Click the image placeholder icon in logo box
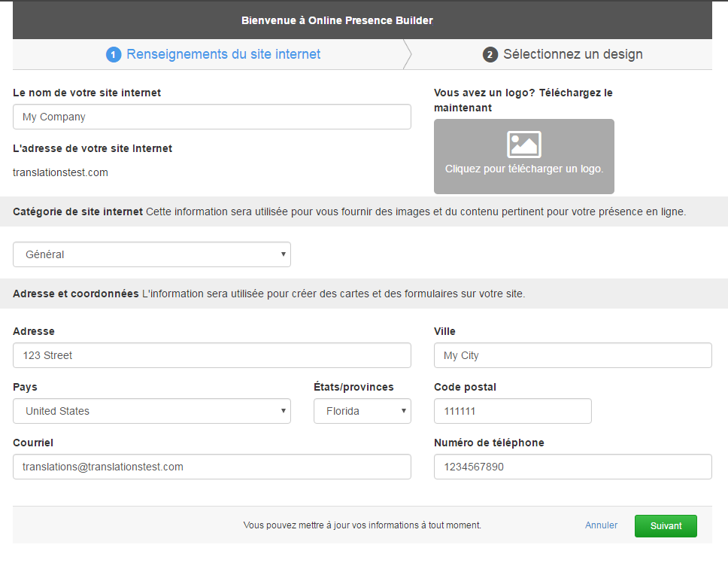 [523, 144]
